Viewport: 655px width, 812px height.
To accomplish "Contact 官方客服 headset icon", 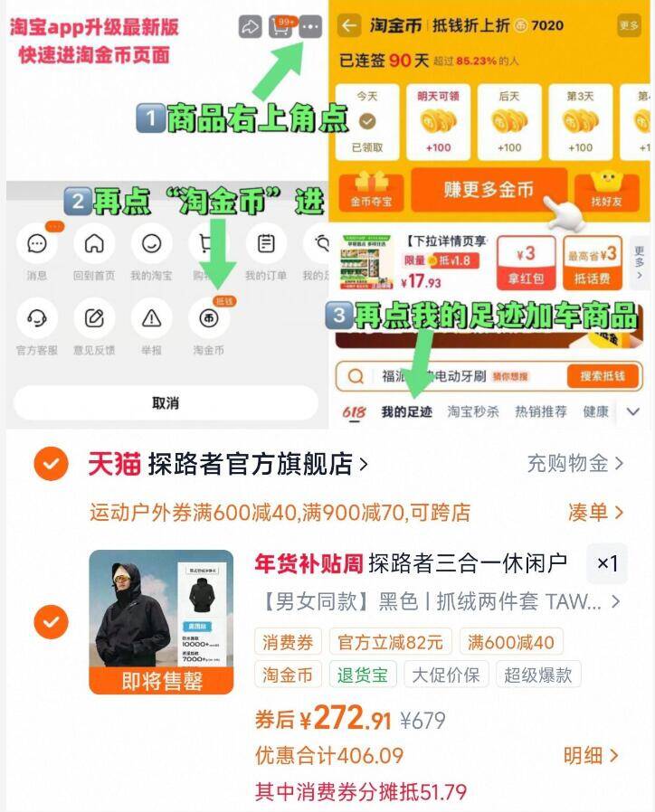I will [x=37, y=318].
